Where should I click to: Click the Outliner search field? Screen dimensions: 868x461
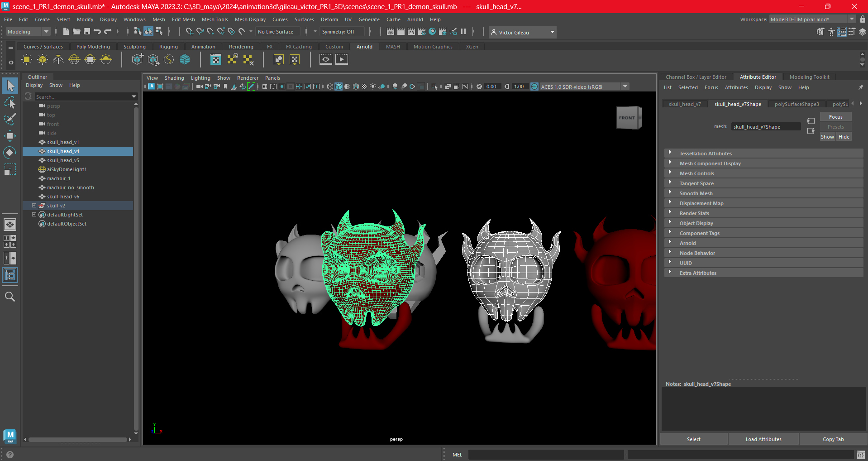(x=86, y=96)
